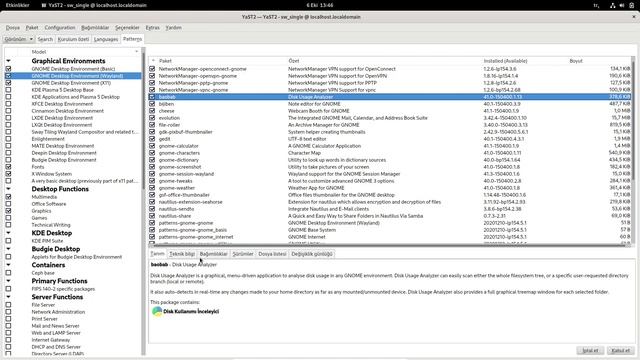Image resolution: width=640 pixels, height=360 pixels.
Task: Toggle the gdk-pixbuf-thumbnailer status icon
Action: point(152,132)
